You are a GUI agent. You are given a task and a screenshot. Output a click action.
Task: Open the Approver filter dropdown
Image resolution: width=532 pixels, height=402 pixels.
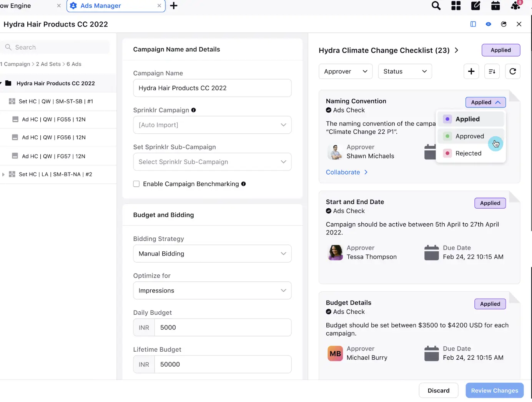(x=346, y=71)
